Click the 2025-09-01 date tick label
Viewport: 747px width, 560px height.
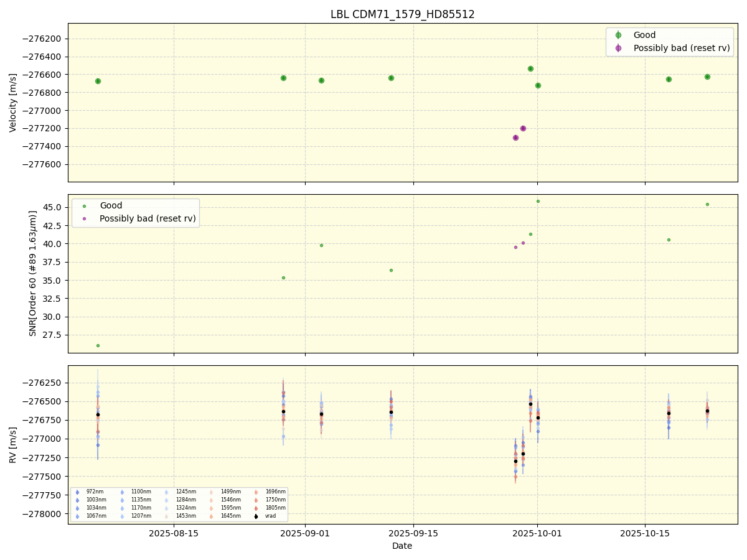305,533
